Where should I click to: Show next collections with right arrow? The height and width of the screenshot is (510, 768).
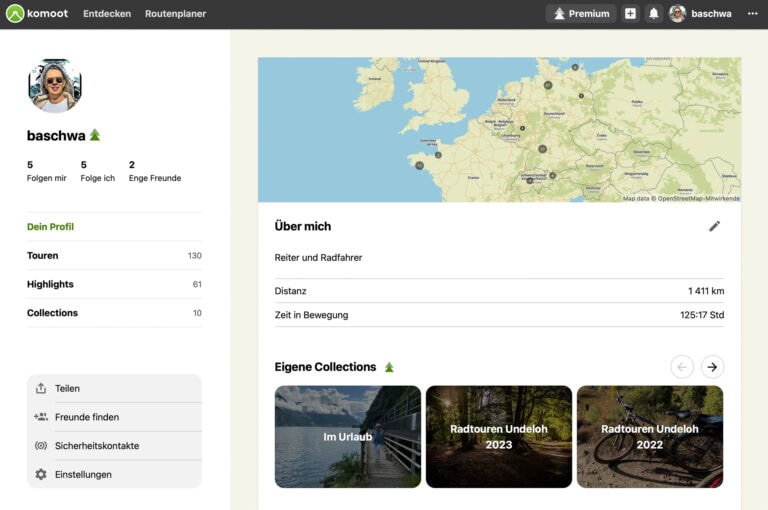tap(712, 367)
